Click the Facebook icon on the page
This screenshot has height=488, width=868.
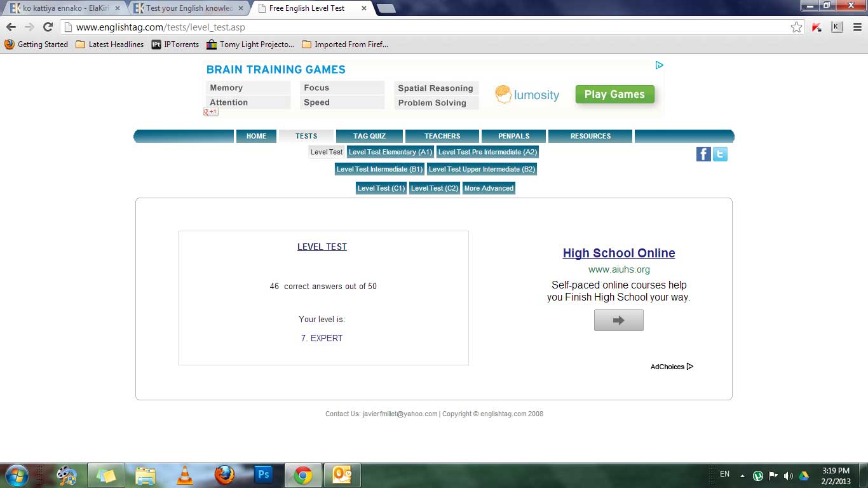(x=703, y=154)
